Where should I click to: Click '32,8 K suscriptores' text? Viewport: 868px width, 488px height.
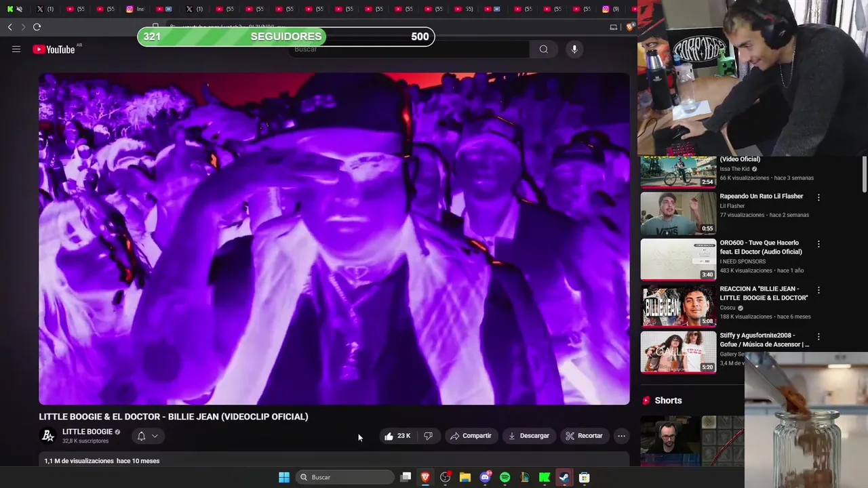85,441
